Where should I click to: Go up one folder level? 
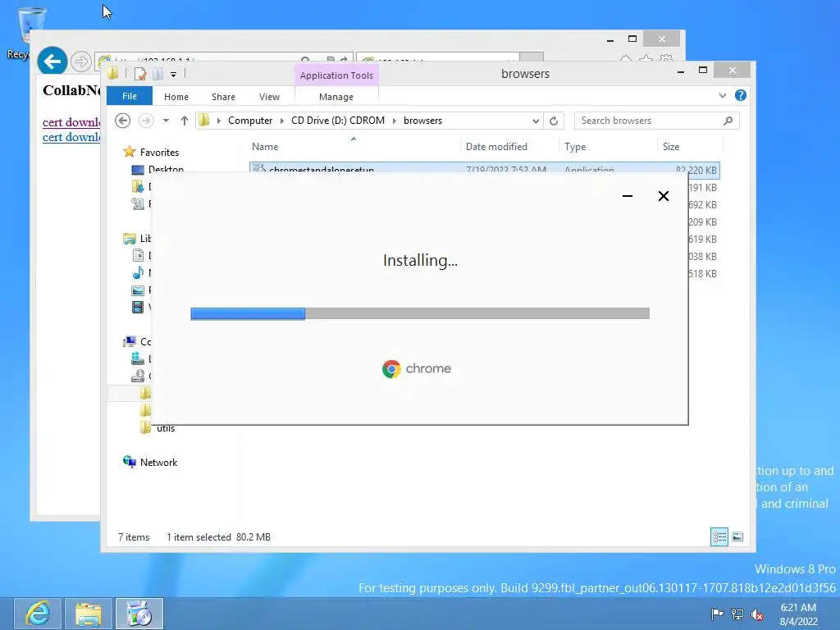tap(185, 121)
